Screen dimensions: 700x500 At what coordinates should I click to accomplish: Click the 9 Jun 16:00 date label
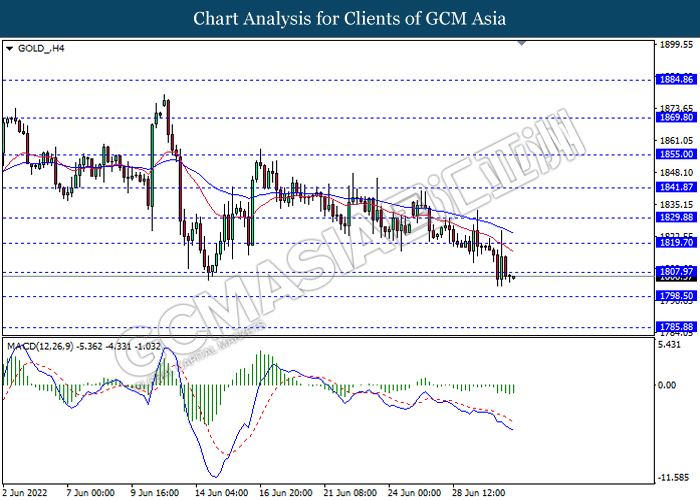155,493
